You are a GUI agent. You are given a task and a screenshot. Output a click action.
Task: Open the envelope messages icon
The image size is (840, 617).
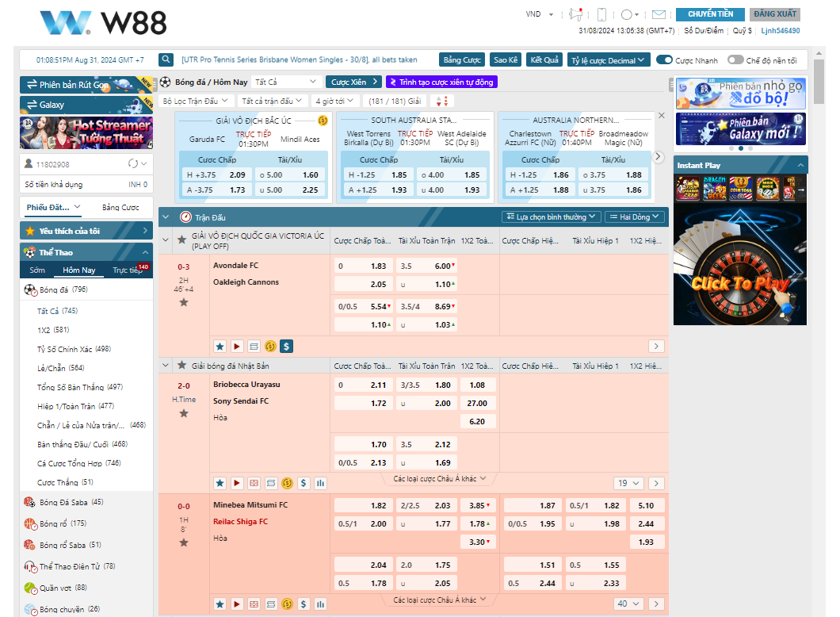[x=659, y=14]
